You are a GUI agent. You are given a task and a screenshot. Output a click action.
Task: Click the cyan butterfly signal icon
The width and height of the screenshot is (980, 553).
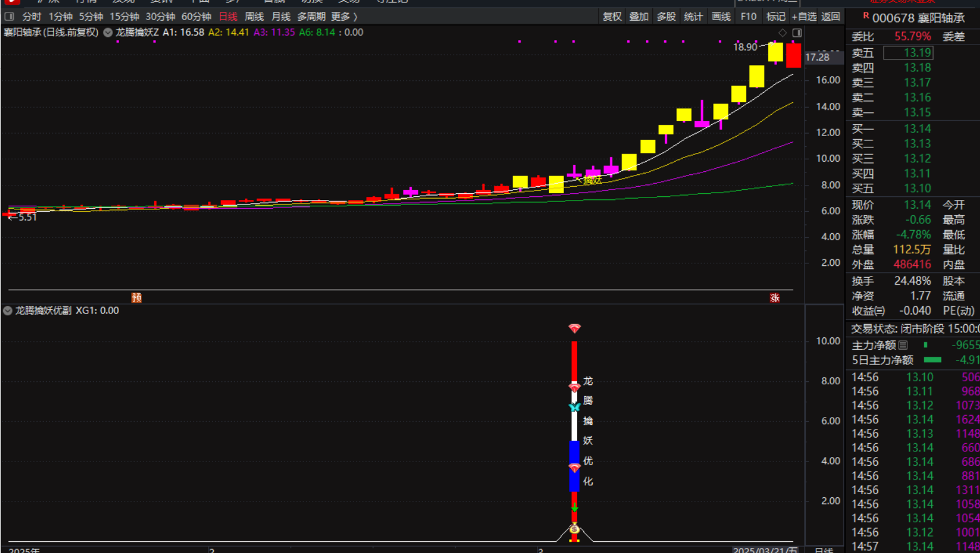pos(574,407)
